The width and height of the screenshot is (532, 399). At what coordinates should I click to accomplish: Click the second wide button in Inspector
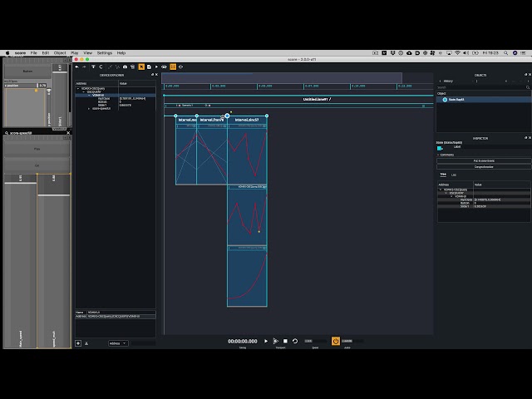[x=484, y=167]
